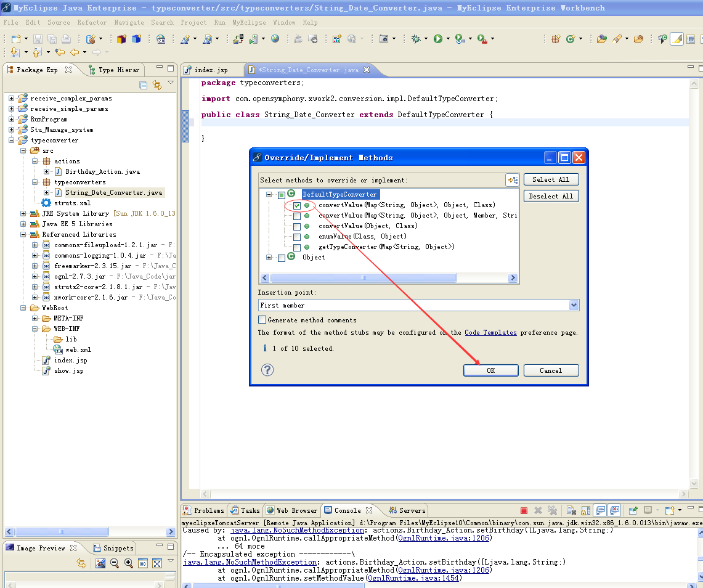703x588 pixels.
Task: Collapse the WebRoot folder in tree
Action: (23, 308)
